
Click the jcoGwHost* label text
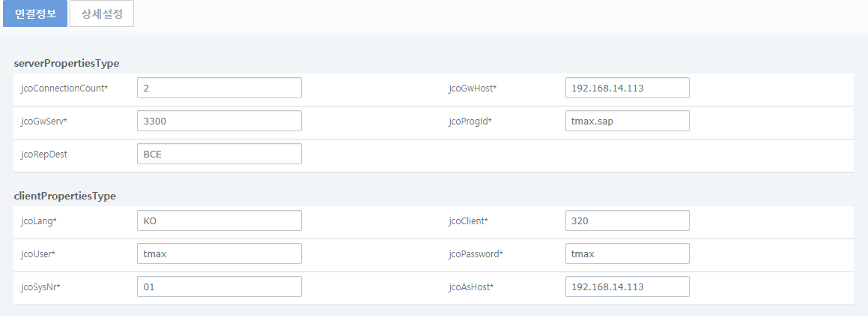pos(473,88)
